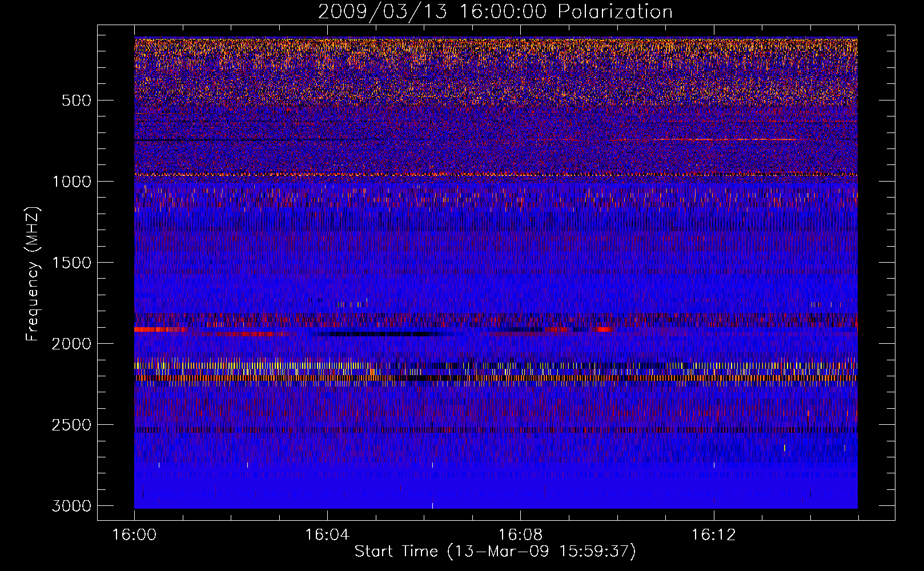Click the "Start Time (13-Mar-09 15:59:37)" axis label

(x=495, y=552)
